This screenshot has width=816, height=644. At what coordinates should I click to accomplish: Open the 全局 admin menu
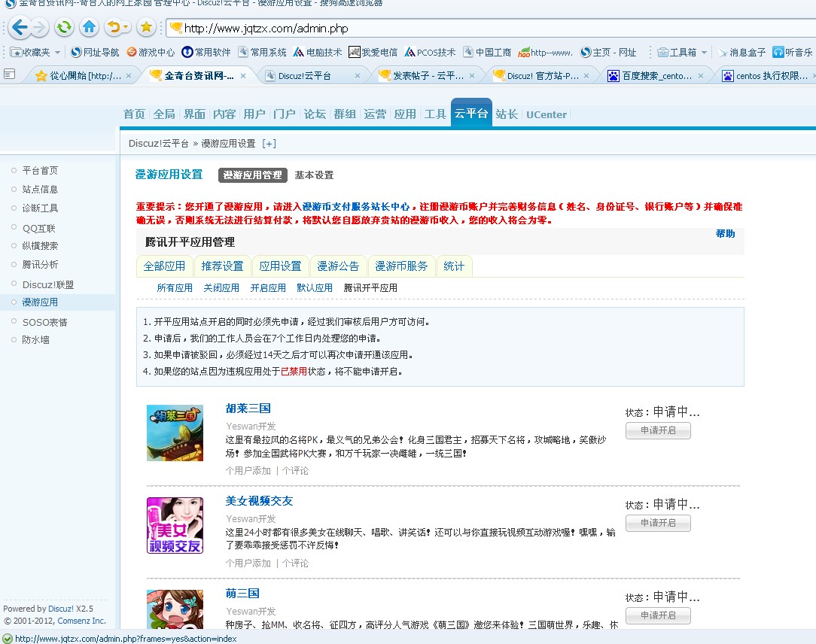click(164, 114)
